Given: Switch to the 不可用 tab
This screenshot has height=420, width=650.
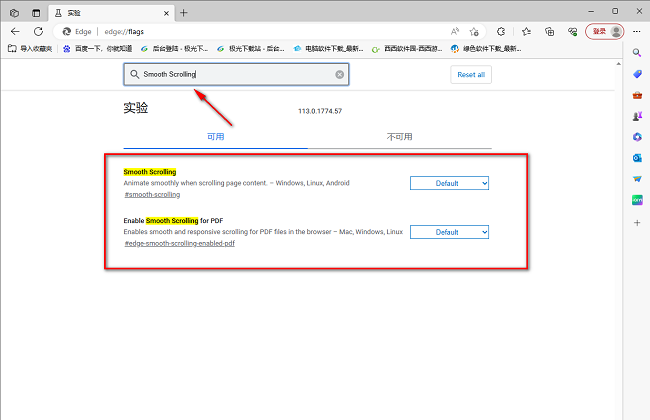Looking at the screenshot, I should pos(400,137).
